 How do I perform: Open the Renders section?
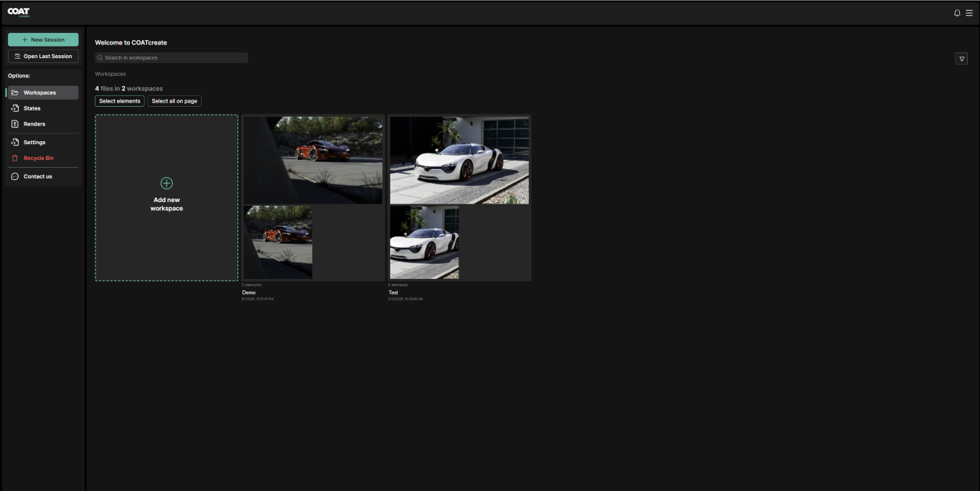point(34,124)
